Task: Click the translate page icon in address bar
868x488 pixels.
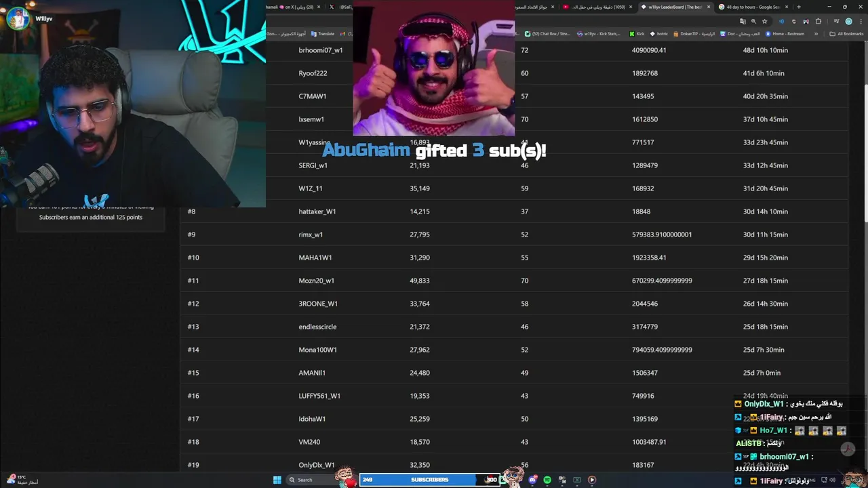Action: [x=743, y=21]
